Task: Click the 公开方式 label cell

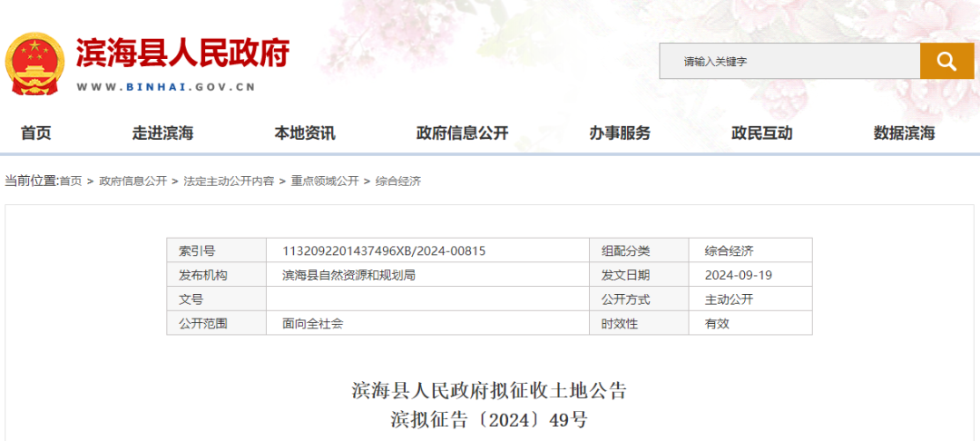Action: tap(639, 299)
